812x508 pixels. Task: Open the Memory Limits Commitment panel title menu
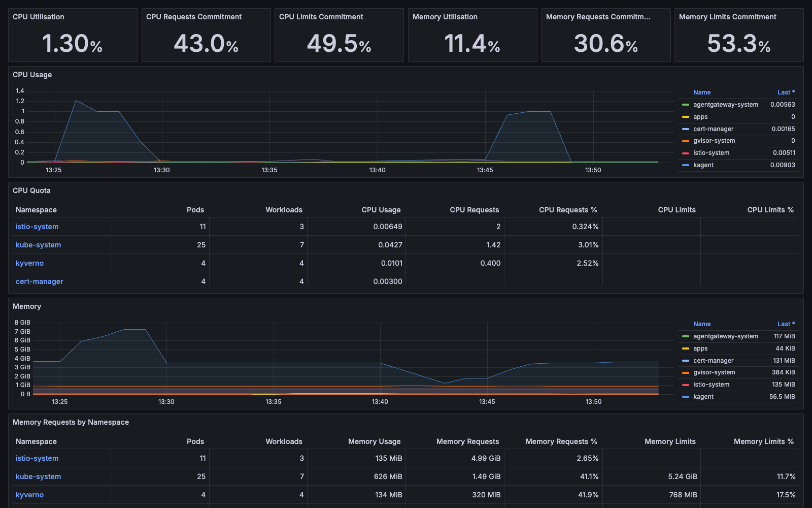(728, 17)
